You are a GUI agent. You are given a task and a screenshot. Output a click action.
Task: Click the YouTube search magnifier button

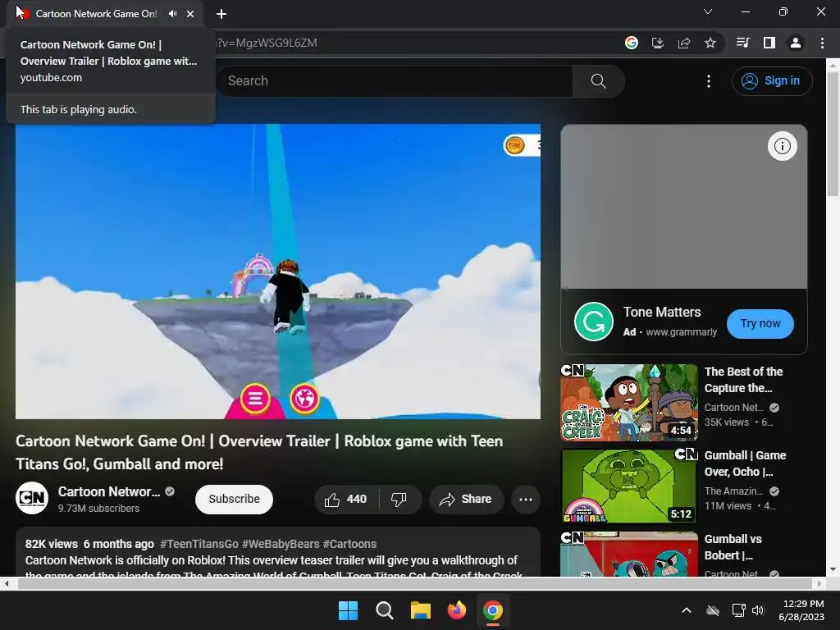pyautogui.click(x=598, y=81)
